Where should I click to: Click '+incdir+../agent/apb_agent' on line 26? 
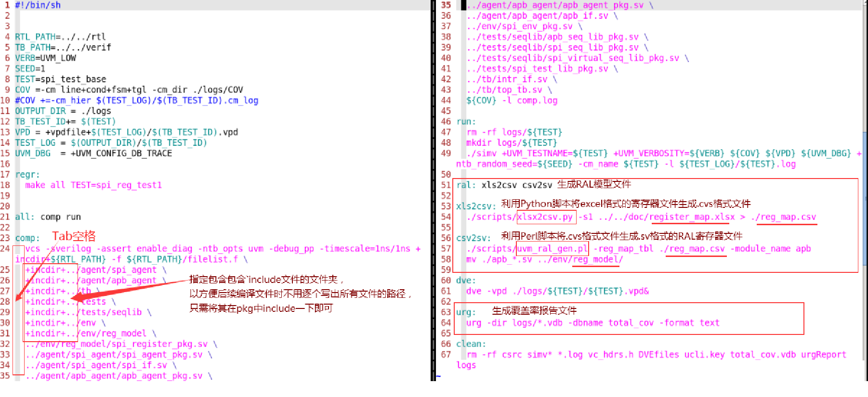coord(95,280)
